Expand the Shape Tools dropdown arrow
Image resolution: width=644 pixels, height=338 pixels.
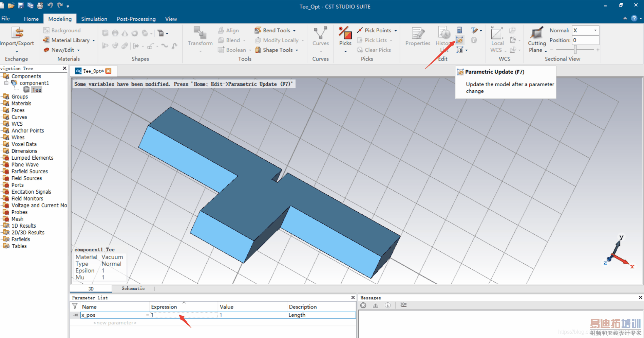point(297,50)
